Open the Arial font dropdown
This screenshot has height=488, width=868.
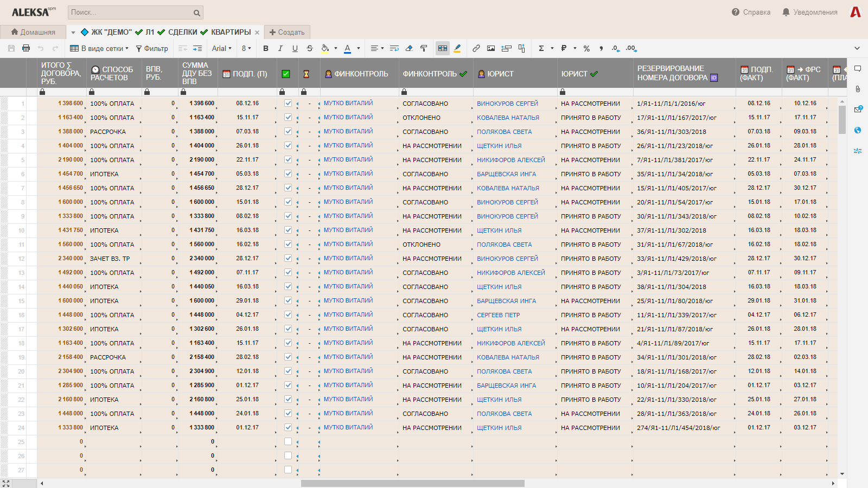tap(221, 48)
